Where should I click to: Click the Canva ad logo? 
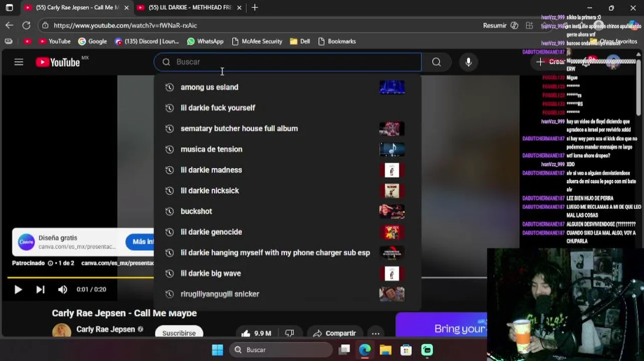[x=26, y=242]
